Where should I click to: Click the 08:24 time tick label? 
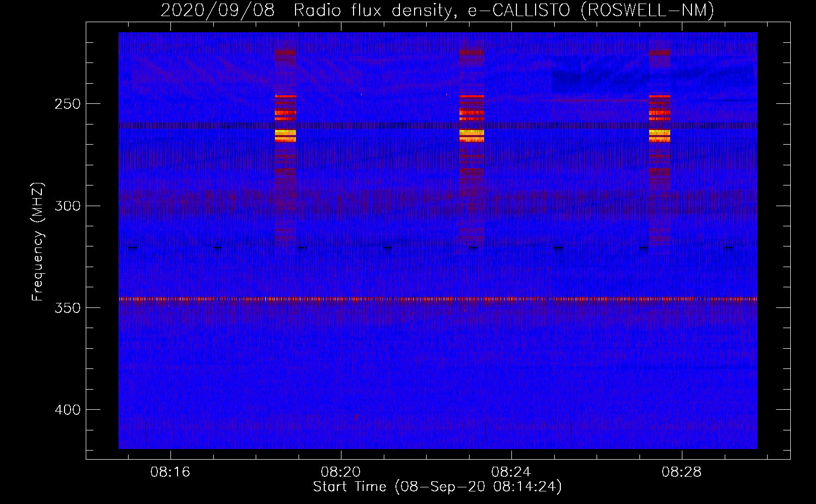pyautogui.click(x=511, y=472)
